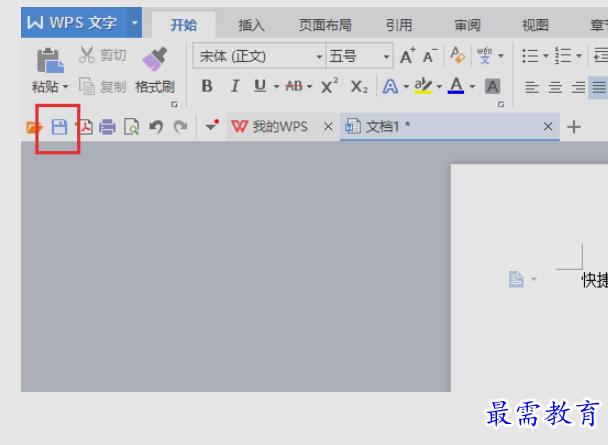Toggle Italic formatting
The image size is (608, 445).
(x=235, y=86)
